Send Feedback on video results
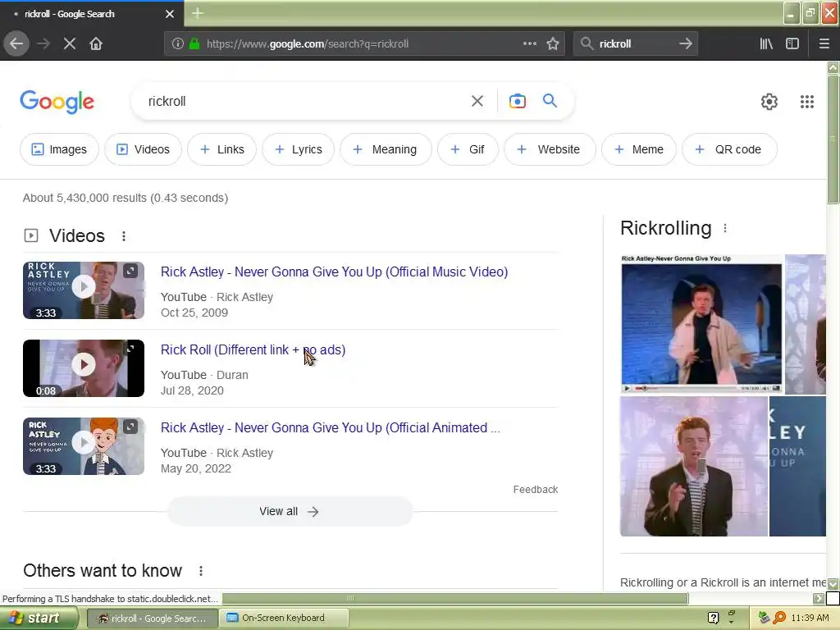 coord(535,490)
